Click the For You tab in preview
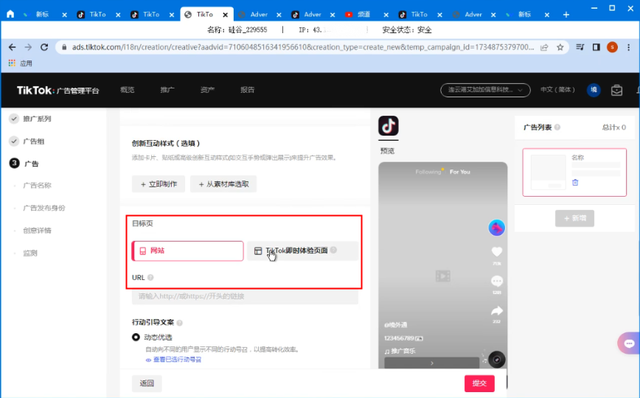The image size is (640, 398). [x=460, y=172]
